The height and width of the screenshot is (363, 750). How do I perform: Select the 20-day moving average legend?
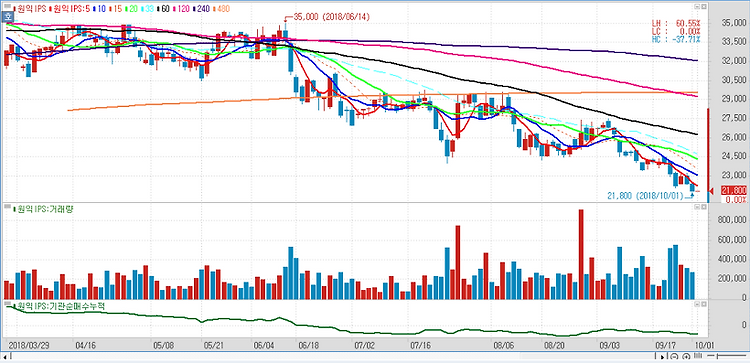(x=132, y=9)
